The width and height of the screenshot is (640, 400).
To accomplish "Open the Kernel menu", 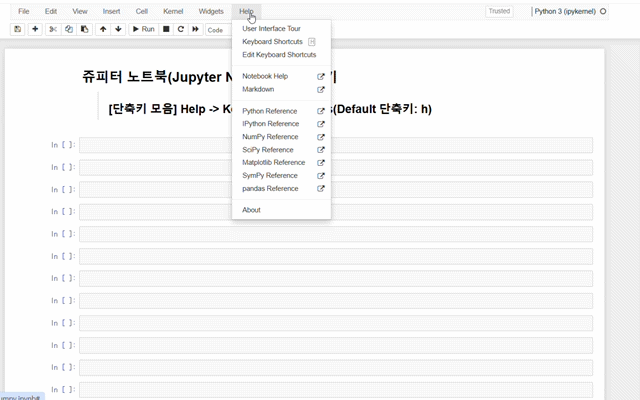I will coord(173,11).
